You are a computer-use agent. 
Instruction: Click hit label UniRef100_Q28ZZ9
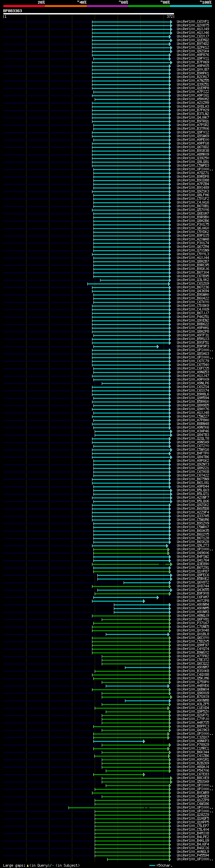(x=193, y=815)
